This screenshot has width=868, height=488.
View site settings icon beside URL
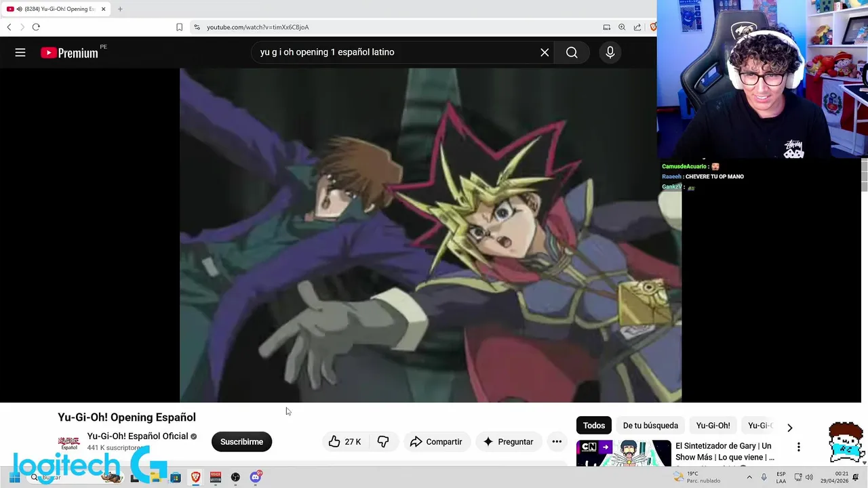[197, 27]
